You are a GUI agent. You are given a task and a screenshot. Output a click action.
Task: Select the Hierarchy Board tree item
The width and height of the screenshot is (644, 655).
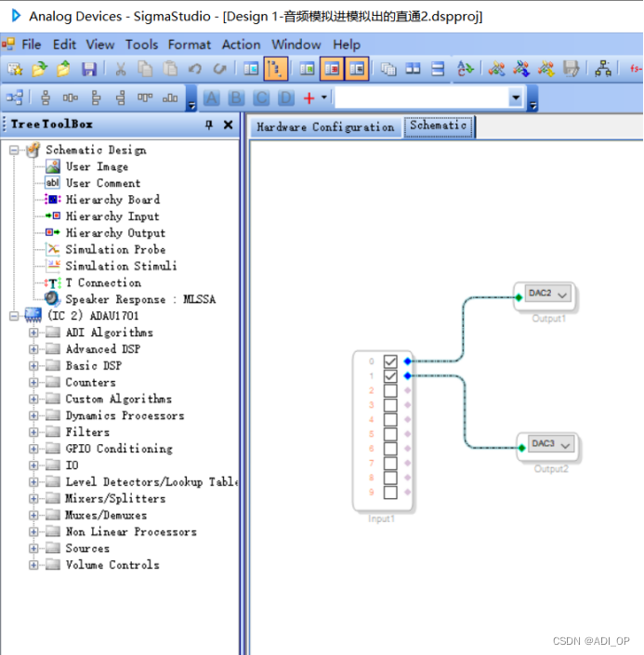pyautogui.click(x=112, y=200)
